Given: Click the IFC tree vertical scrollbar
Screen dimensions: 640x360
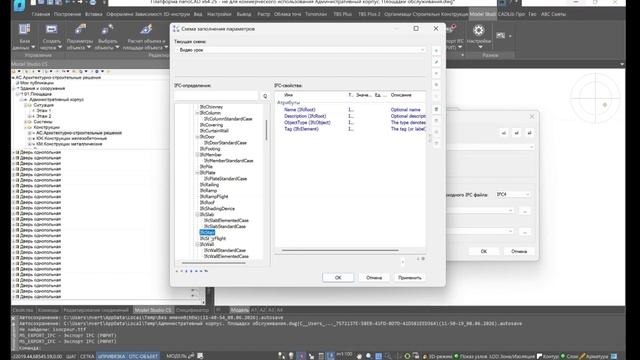Looking at the screenshot, I should pyautogui.click(x=267, y=130).
